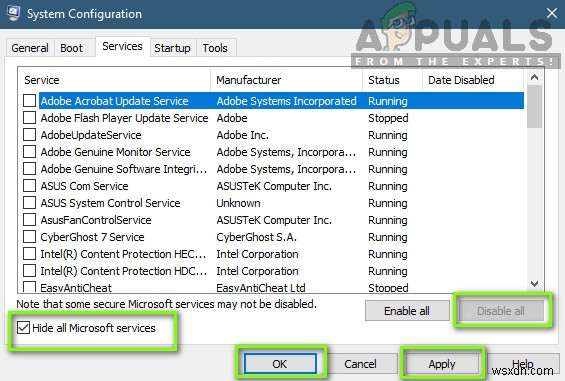Check the Intel Content Protection HDC checkbox

pos(29,271)
